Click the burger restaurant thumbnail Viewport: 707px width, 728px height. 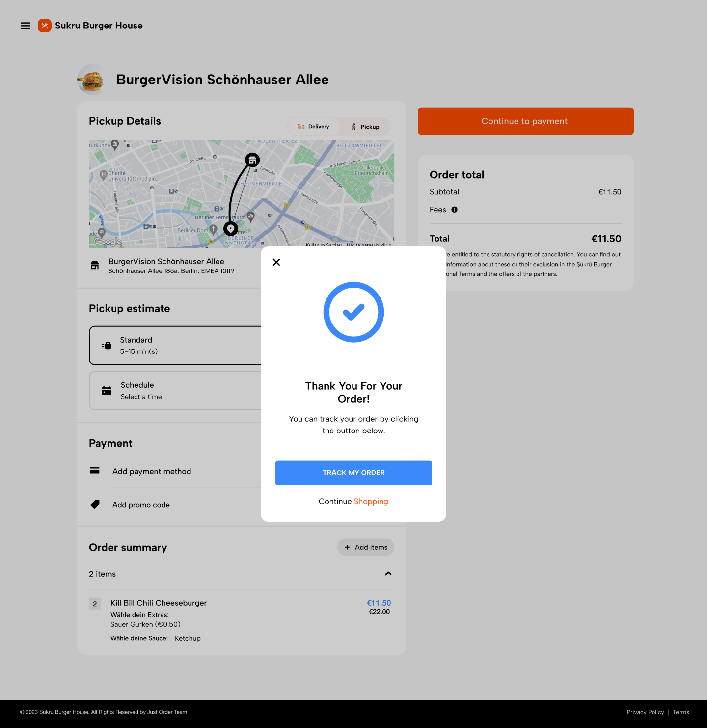coord(92,80)
